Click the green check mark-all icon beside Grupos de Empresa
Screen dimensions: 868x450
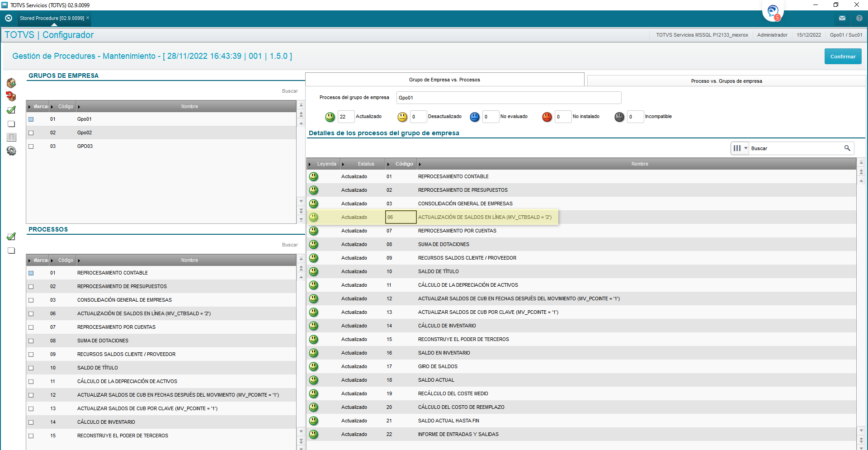(x=11, y=110)
